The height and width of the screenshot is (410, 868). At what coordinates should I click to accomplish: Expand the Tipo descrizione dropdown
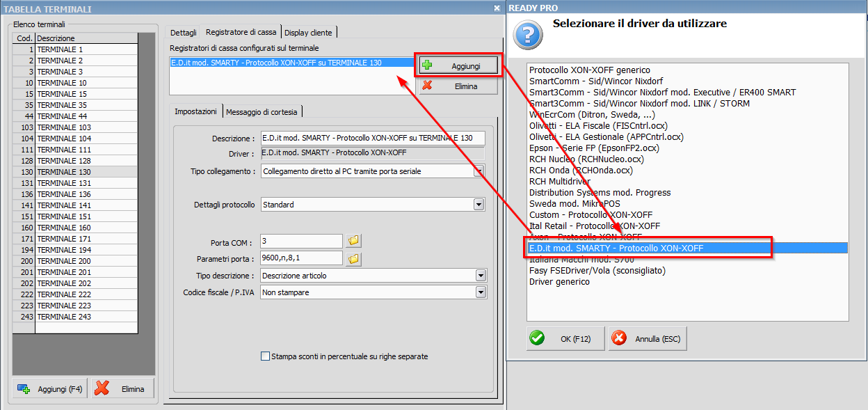tap(480, 276)
